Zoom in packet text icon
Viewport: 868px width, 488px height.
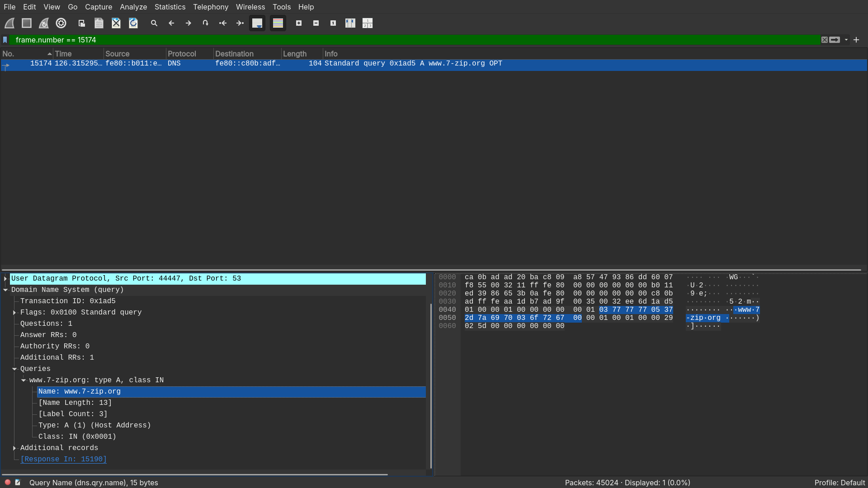point(299,23)
